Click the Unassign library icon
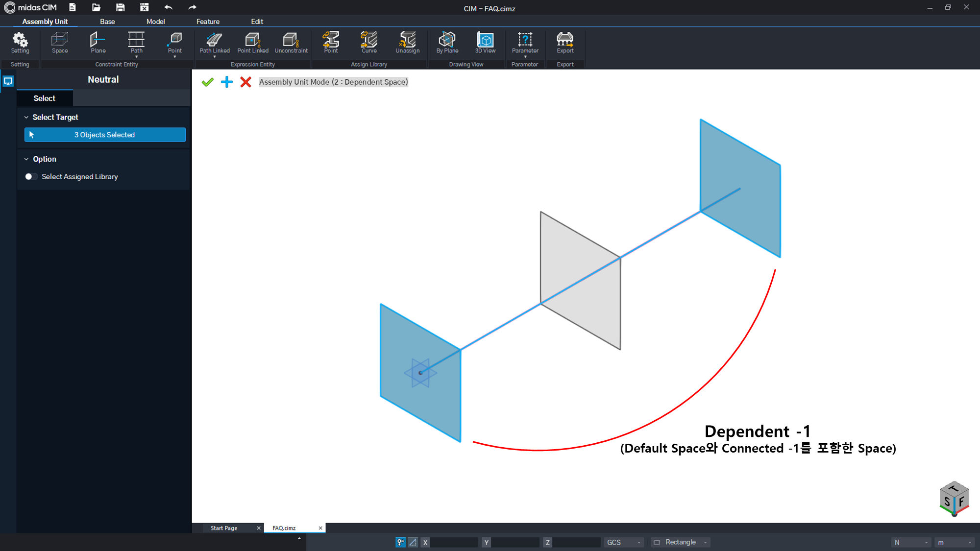This screenshot has width=980, height=551. click(408, 43)
